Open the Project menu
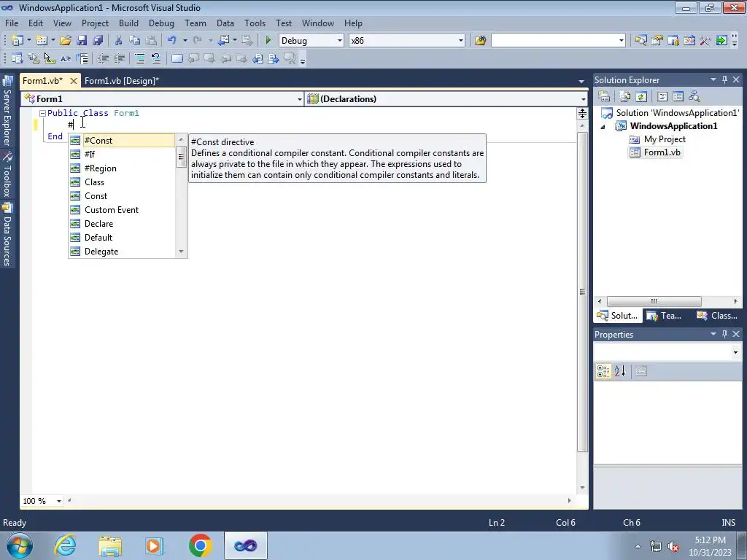This screenshot has width=747, height=560. (x=95, y=23)
